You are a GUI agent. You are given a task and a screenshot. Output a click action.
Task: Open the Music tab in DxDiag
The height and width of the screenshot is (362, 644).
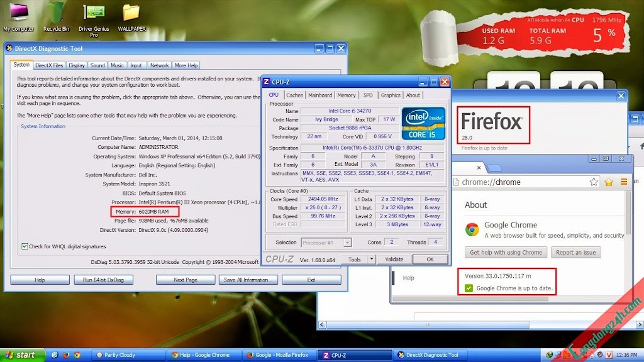click(117, 65)
